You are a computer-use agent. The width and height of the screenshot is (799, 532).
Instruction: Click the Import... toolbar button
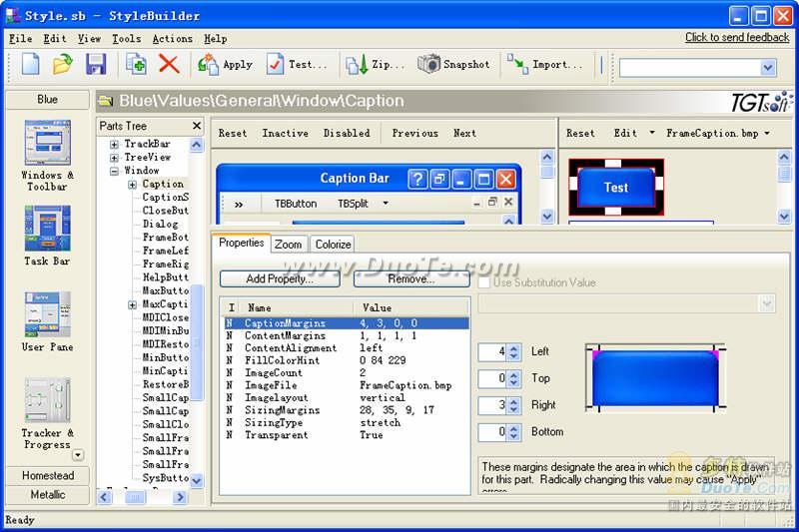[x=544, y=65]
